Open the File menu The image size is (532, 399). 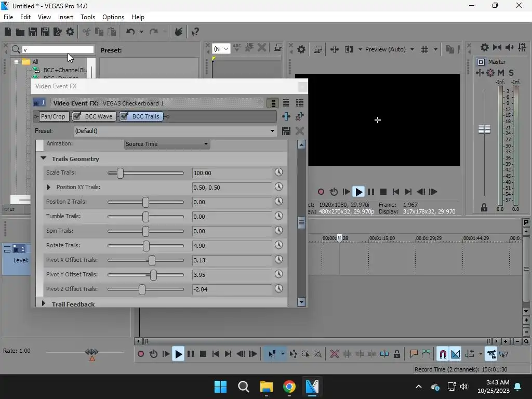8,17
